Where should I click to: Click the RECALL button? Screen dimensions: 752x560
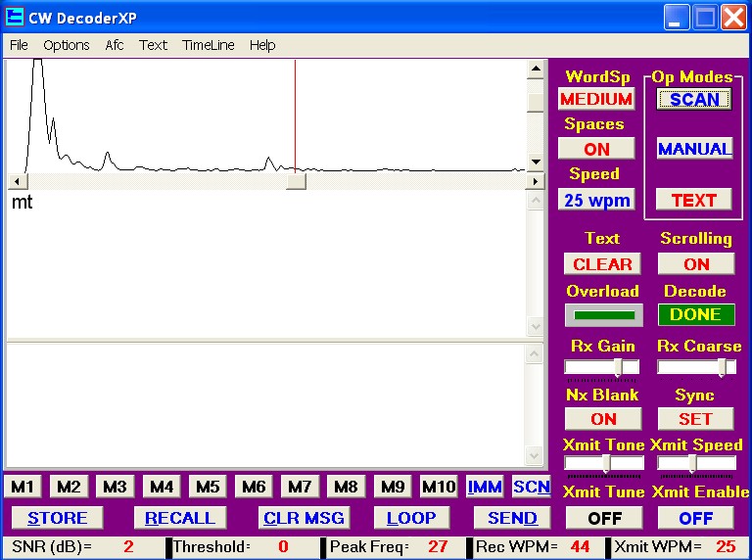tap(180, 518)
